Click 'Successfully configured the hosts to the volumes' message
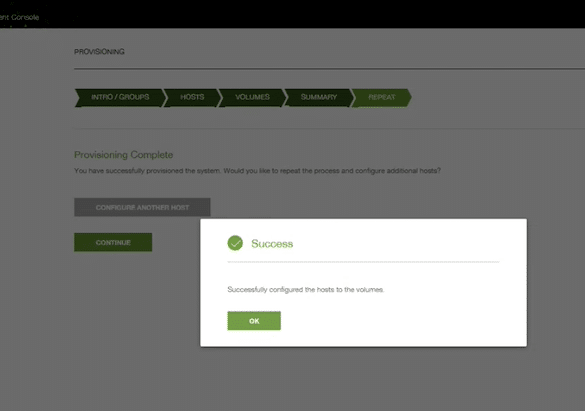Viewport: 585px width, 411px height. coord(306,289)
